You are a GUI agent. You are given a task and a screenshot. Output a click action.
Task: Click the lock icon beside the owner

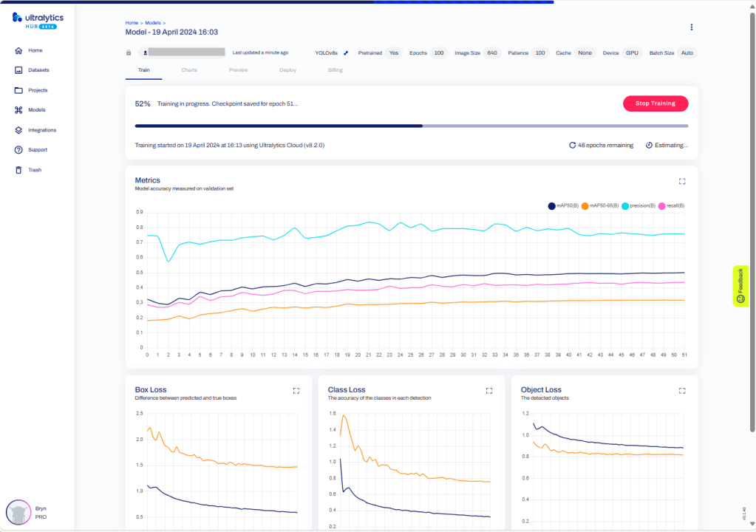tap(129, 53)
